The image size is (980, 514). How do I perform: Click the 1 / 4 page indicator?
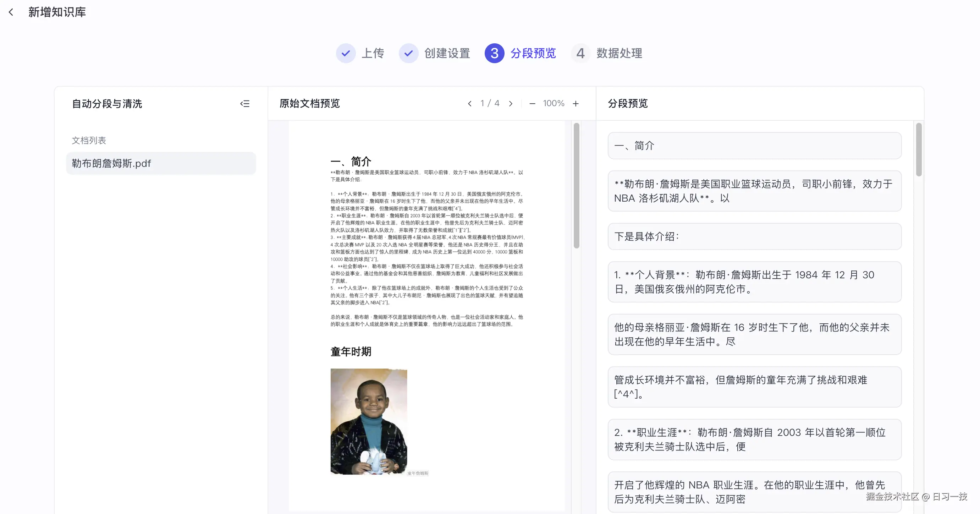pos(490,104)
